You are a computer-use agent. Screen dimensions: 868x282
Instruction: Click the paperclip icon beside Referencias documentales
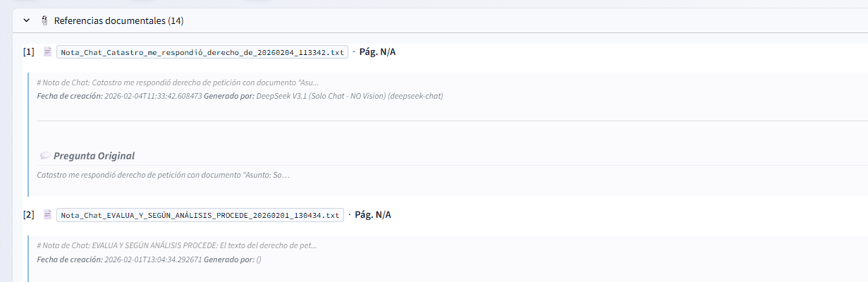(44, 21)
